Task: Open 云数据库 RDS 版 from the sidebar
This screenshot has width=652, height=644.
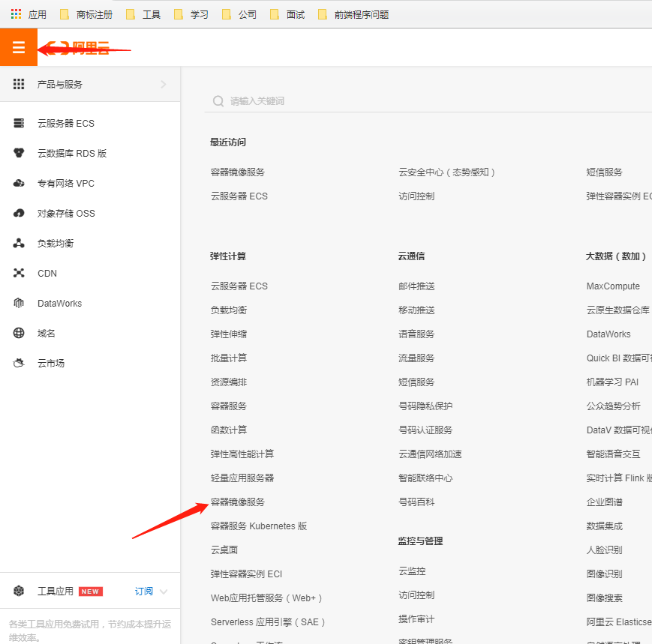Action: point(72,153)
